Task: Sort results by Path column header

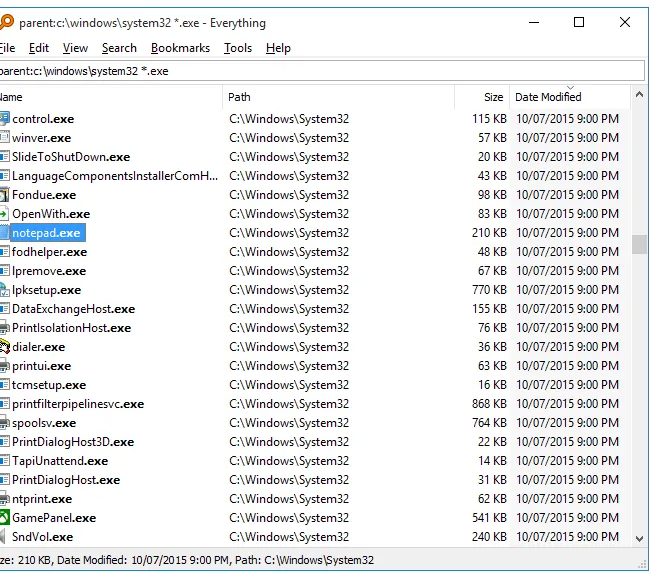Action: (240, 97)
